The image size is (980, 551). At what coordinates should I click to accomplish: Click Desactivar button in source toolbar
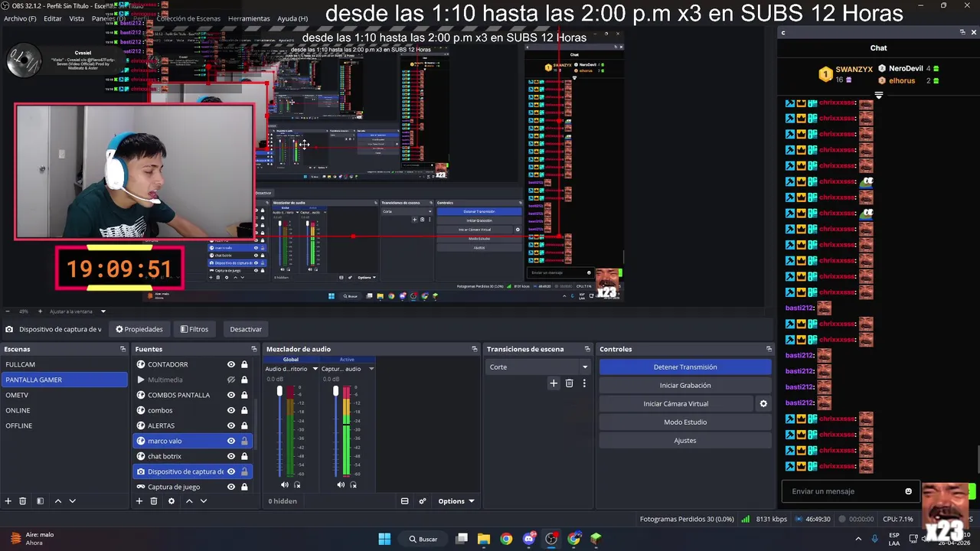pyautogui.click(x=246, y=329)
